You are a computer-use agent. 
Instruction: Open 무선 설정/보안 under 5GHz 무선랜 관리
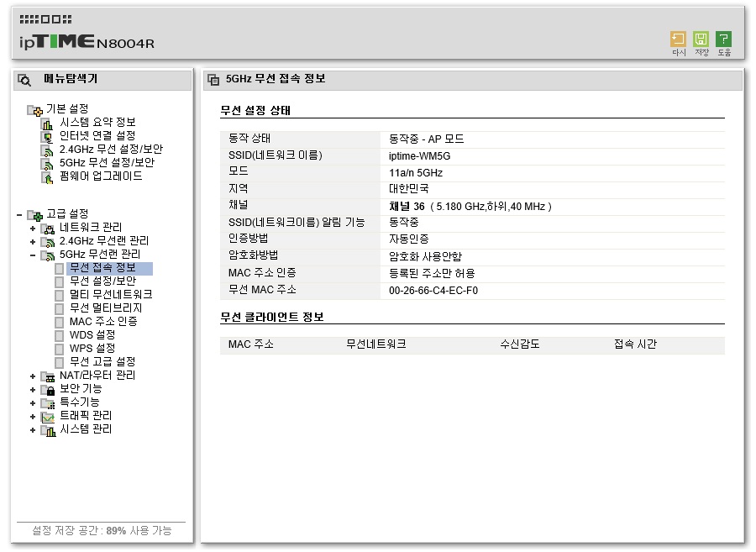coord(102,281)
